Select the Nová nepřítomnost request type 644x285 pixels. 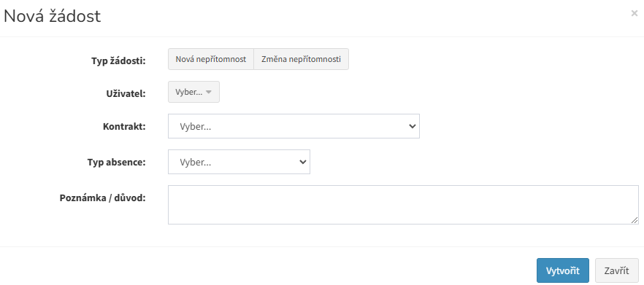211,59
